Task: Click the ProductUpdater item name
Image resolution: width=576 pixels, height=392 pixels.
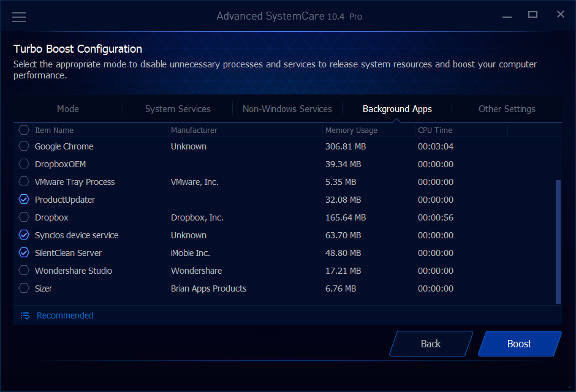Action: click(65, 200)
